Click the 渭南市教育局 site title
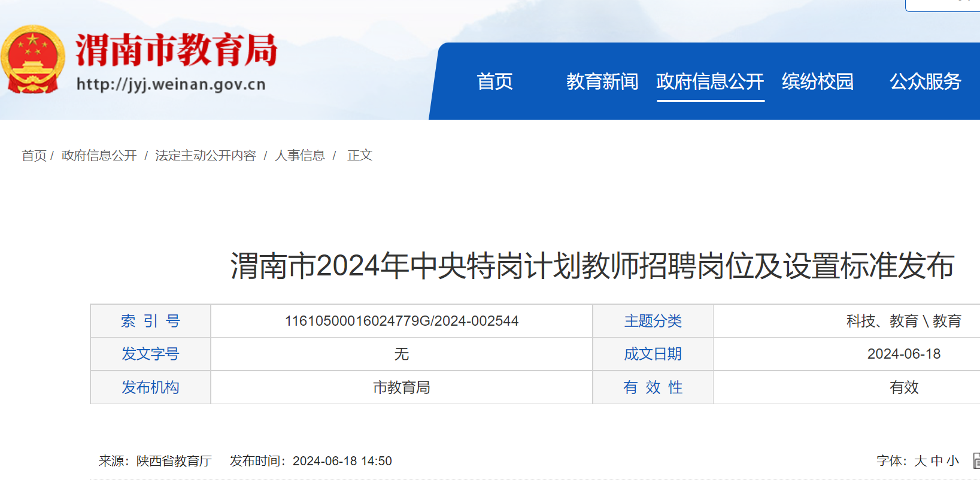This screenshot has height=482, width=980. [177, 50]
